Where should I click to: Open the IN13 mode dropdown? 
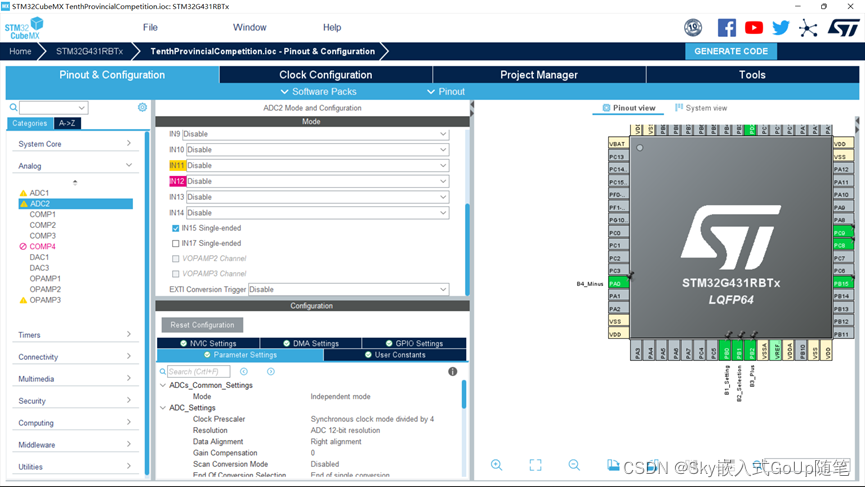[x=318, y=197]
